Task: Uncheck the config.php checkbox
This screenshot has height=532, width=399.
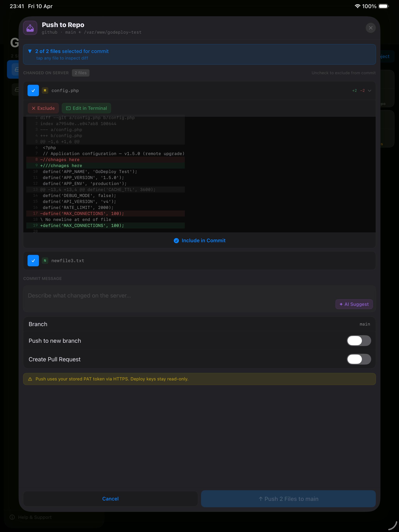Action: [33, 90]
